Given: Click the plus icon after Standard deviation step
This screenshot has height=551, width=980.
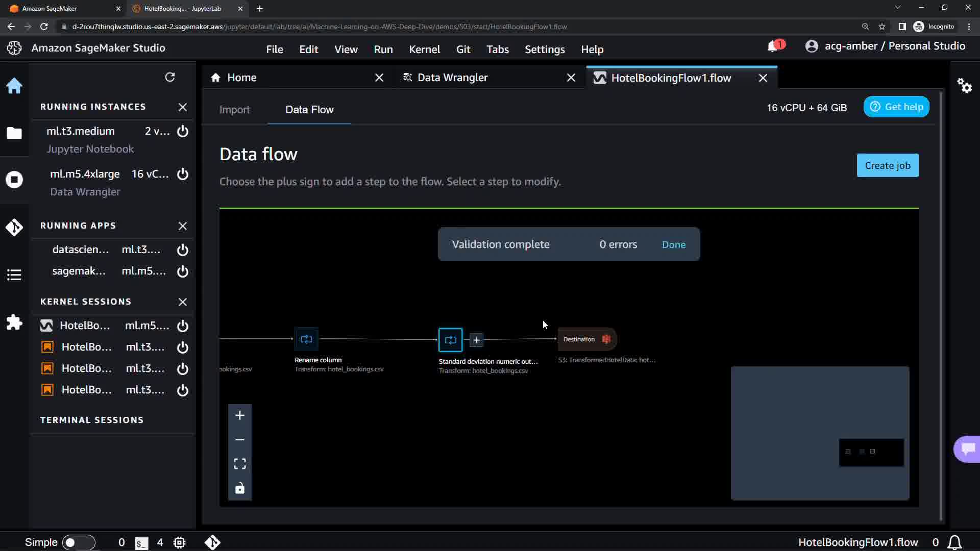Looking at the screenshot, I should (476, 340).
